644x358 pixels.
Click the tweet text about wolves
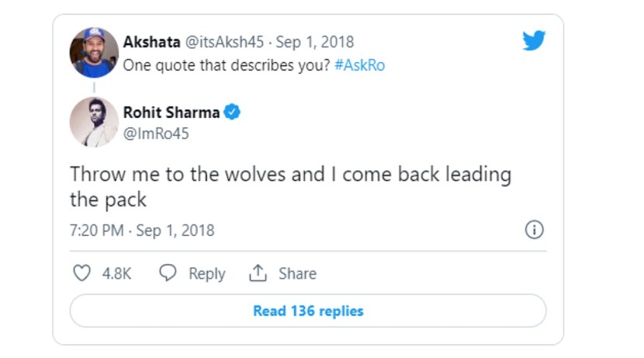[291, 186]
